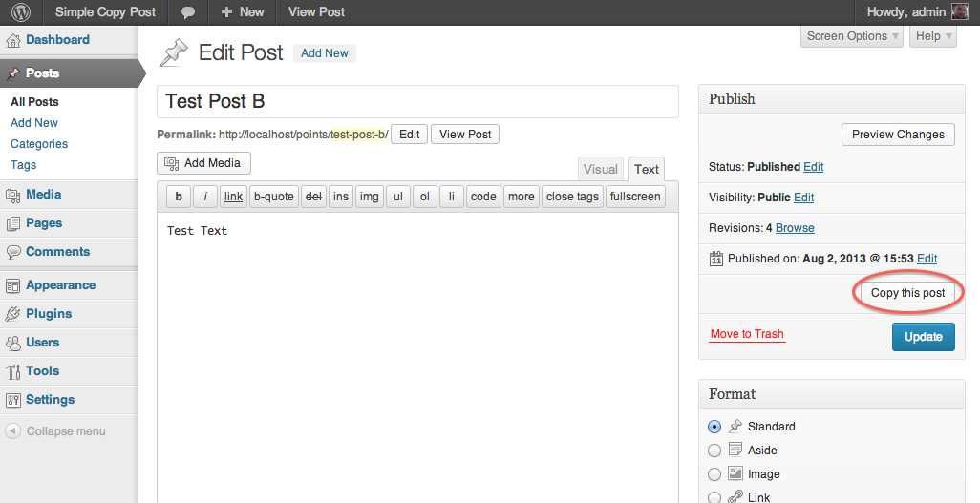Edit the Published on date link
Screen dimensions: 980x503
[x=927, y=259]
